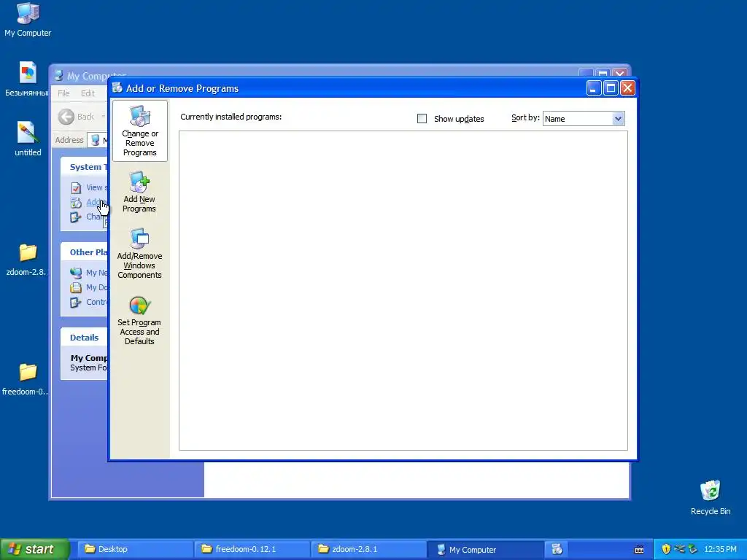Switch to Desktop taskbar button

pos(135,549)
